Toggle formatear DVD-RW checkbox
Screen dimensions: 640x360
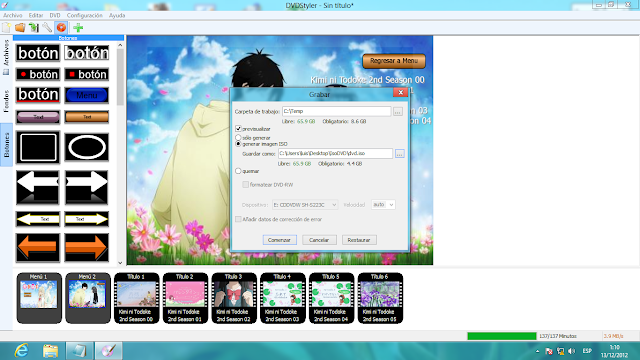click(x=246, y=184)
